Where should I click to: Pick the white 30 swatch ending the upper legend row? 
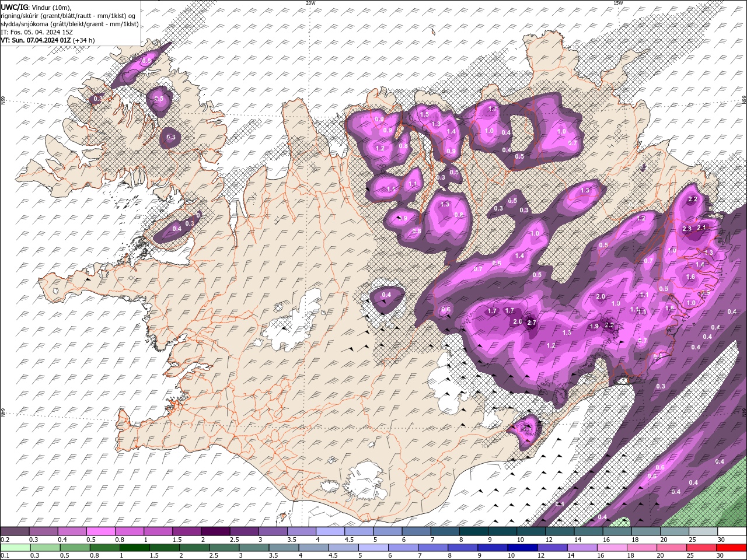732,531
